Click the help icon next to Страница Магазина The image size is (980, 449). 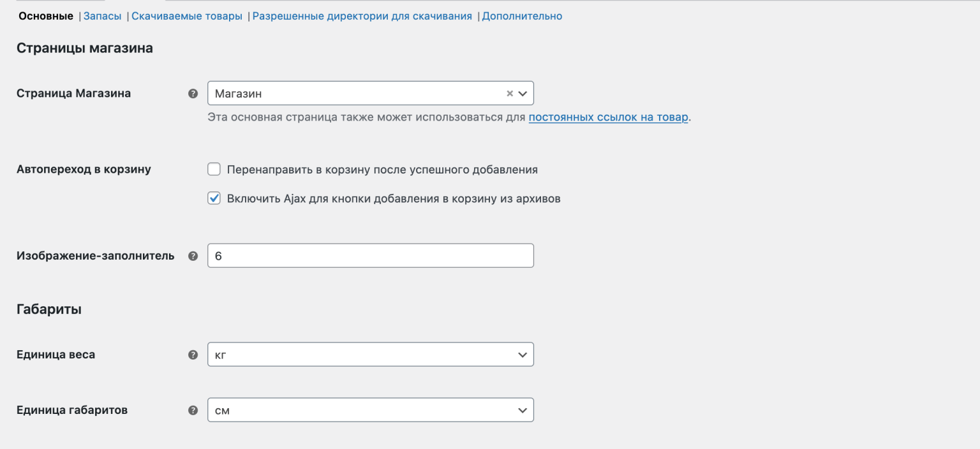[193, 93]
